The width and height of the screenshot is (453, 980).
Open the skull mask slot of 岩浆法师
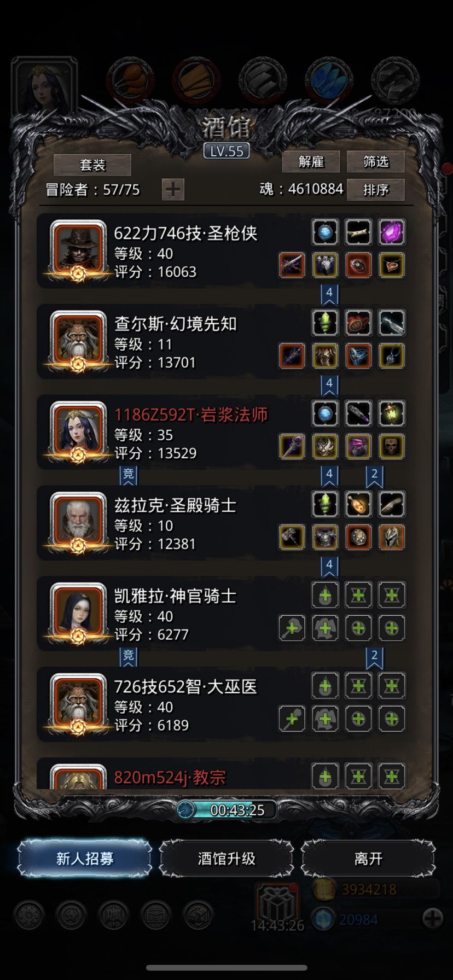point(392,447)
